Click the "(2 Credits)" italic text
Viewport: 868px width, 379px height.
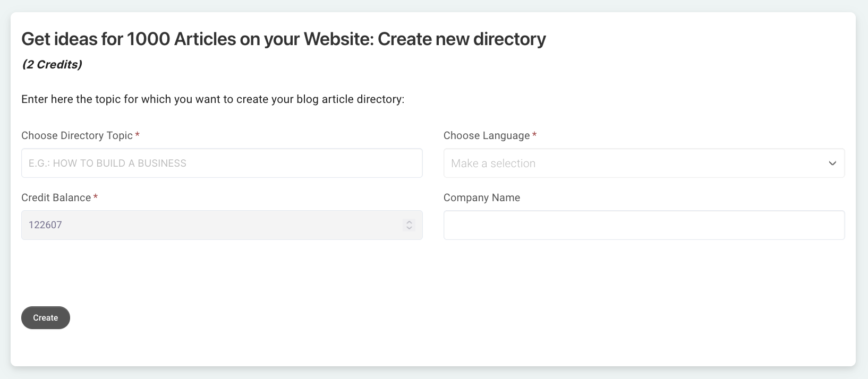click(52, 64)
